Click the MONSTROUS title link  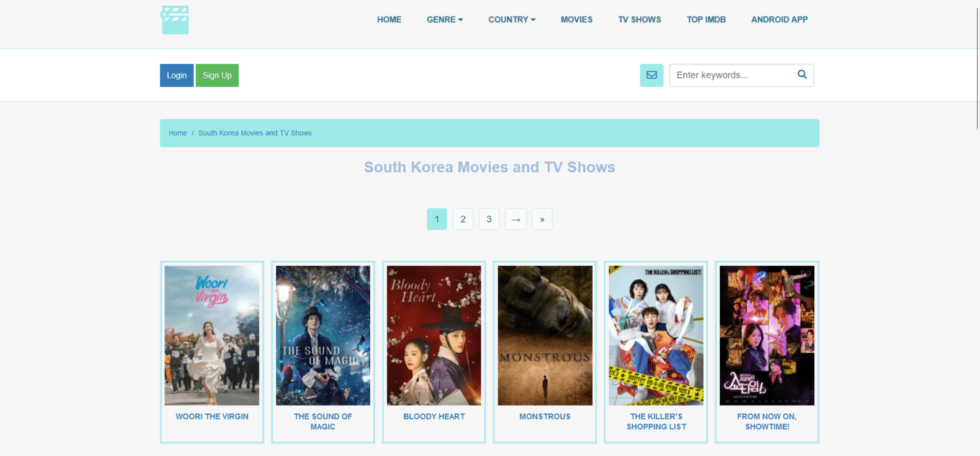545,416
